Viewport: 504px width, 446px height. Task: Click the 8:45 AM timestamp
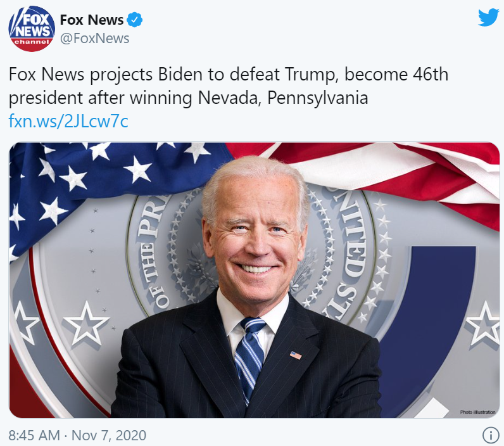pyautogui.click(x=34, y=436)
